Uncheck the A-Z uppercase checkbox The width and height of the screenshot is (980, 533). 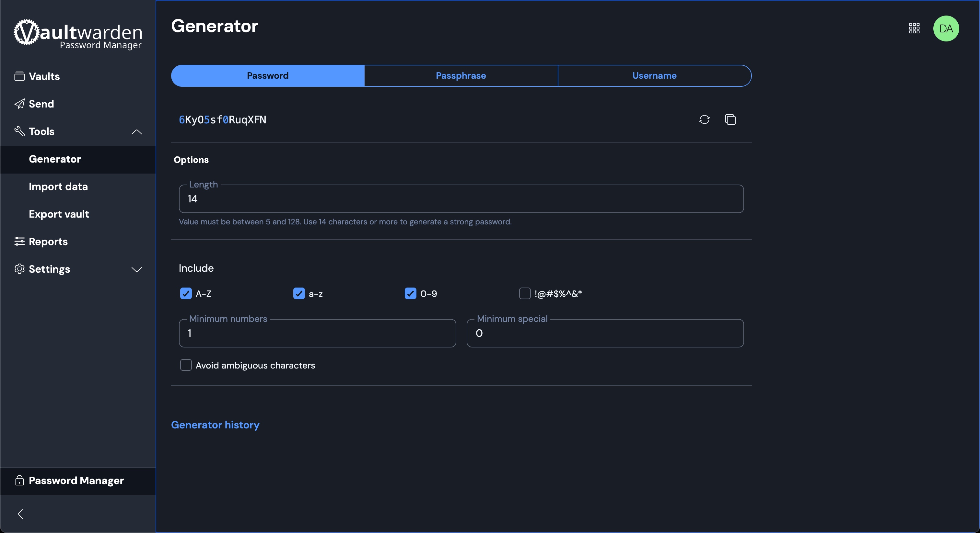coord(186,293)
